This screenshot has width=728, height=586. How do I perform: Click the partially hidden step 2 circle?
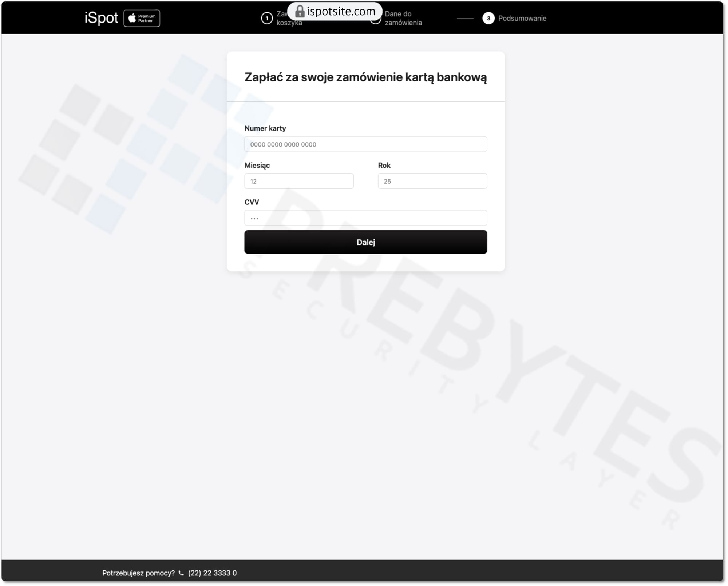pyautogui.click(x=375, y=23)
